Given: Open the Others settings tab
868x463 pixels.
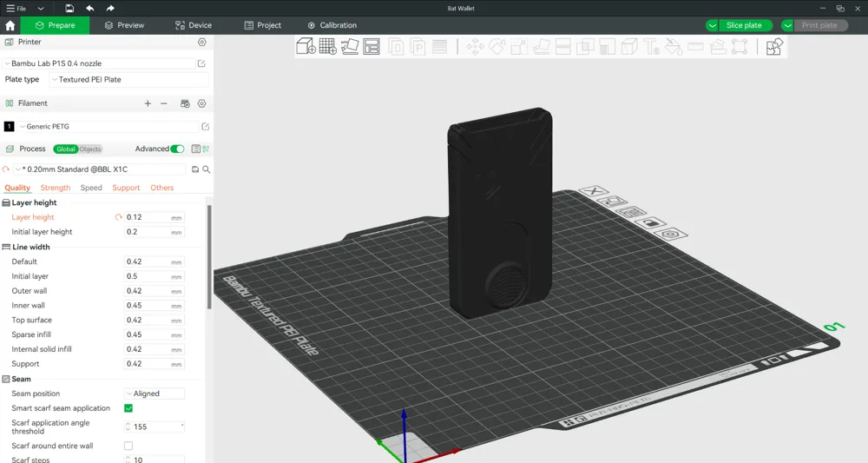Looking at the screenshot, I should point(161,188).
